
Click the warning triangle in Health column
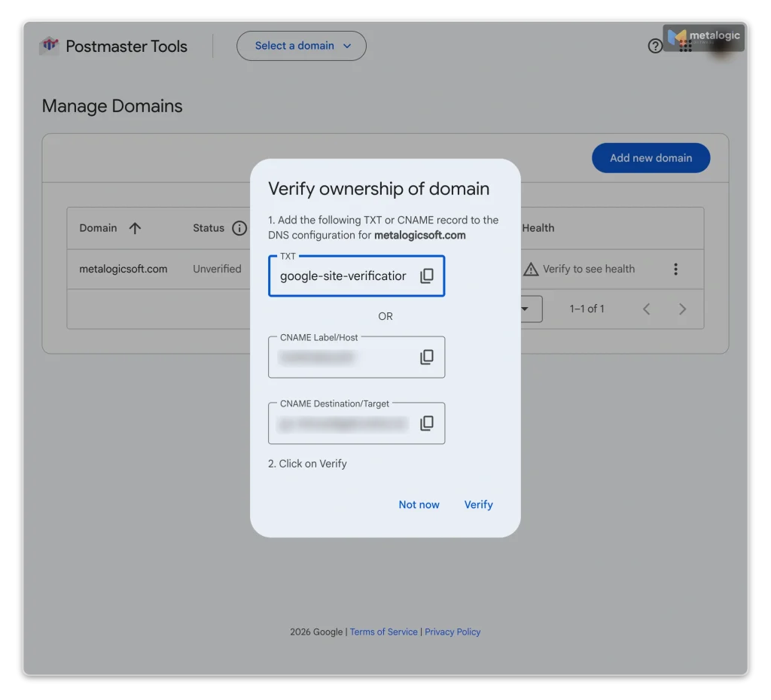click(x=531, y=269)
